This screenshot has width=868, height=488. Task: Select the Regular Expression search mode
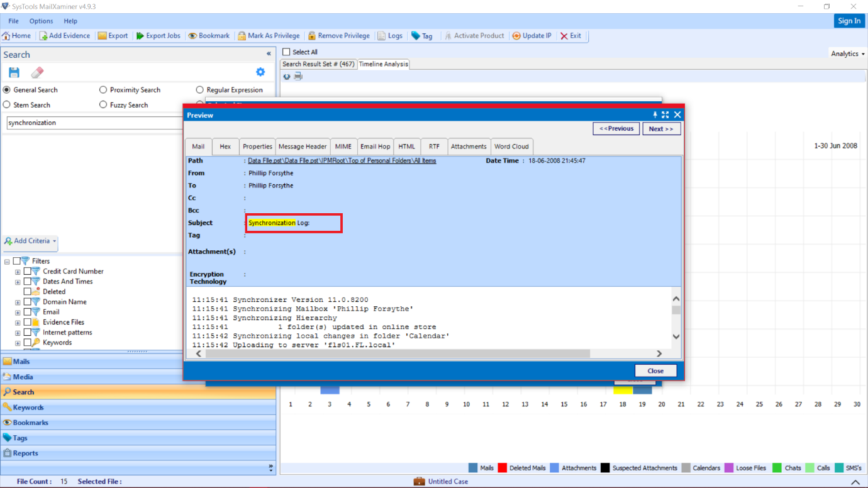click(199, 89)
